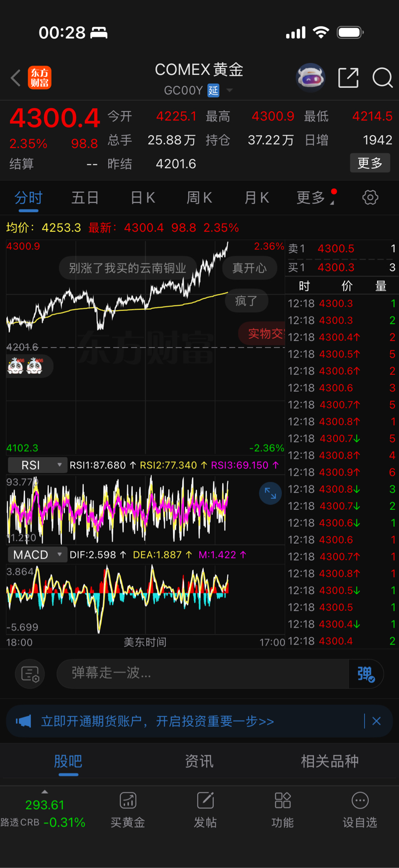Screen dimensions: 399x868
Task: Tap the panda emoji stickers in chart
Action: (x=25, y=366)
